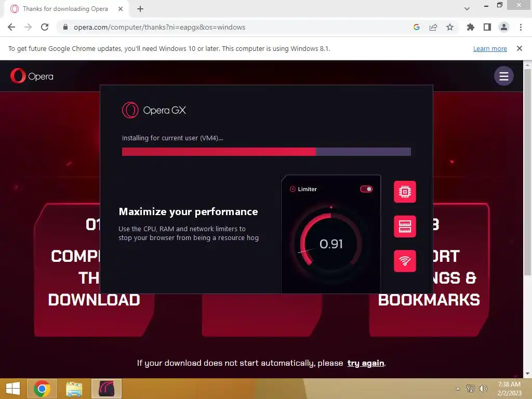Click the network limiter icon
Screen dimensions: 532x399
point(405,261)
